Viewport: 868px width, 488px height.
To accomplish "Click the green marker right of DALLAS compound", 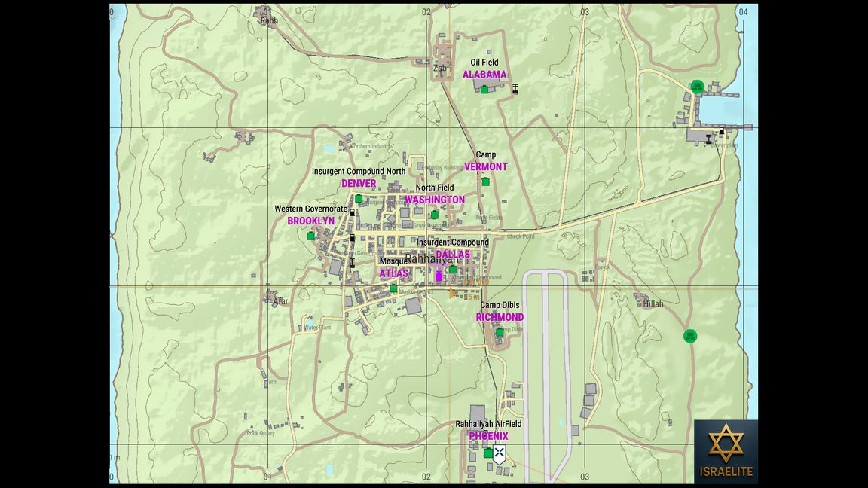I will click(x=453, y=270).
